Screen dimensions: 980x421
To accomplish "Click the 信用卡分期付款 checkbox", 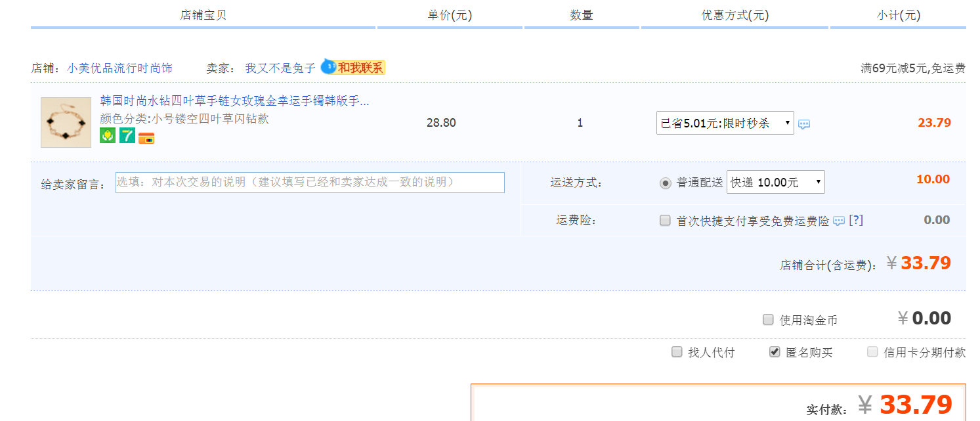I will 872,352.
